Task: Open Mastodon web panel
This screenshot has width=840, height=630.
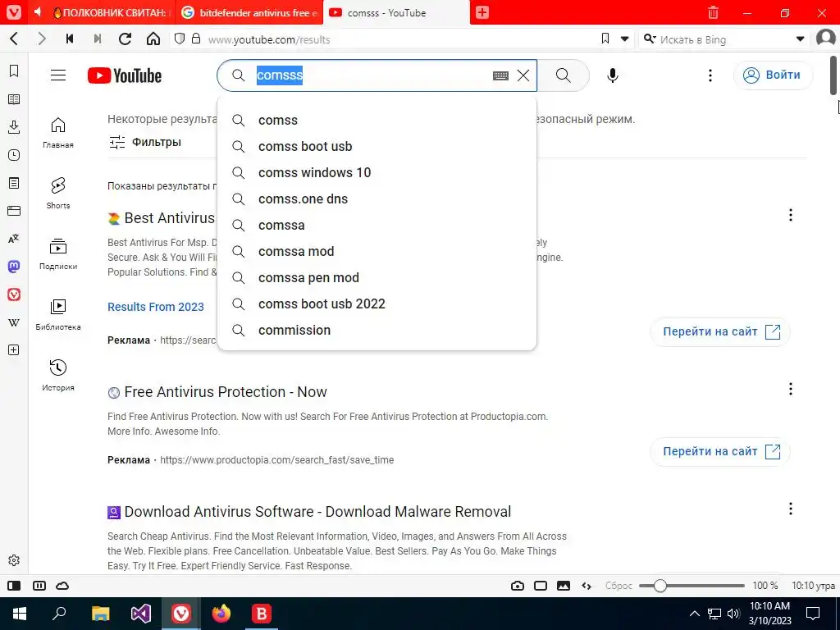Action: 14,267
